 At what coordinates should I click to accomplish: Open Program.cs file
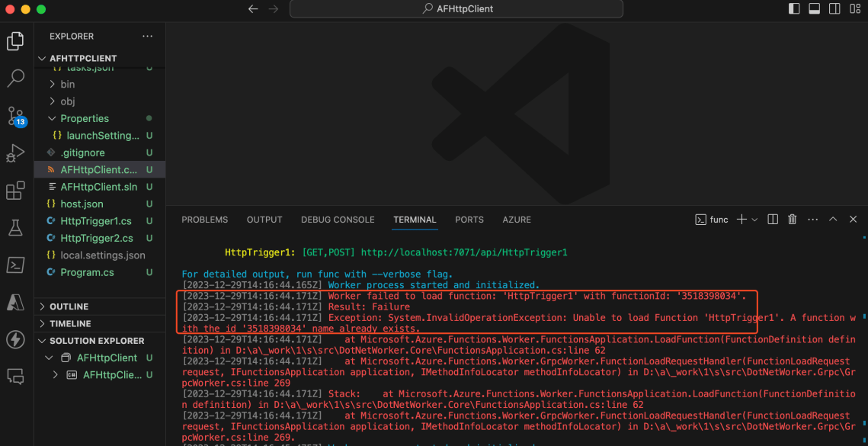100,273
